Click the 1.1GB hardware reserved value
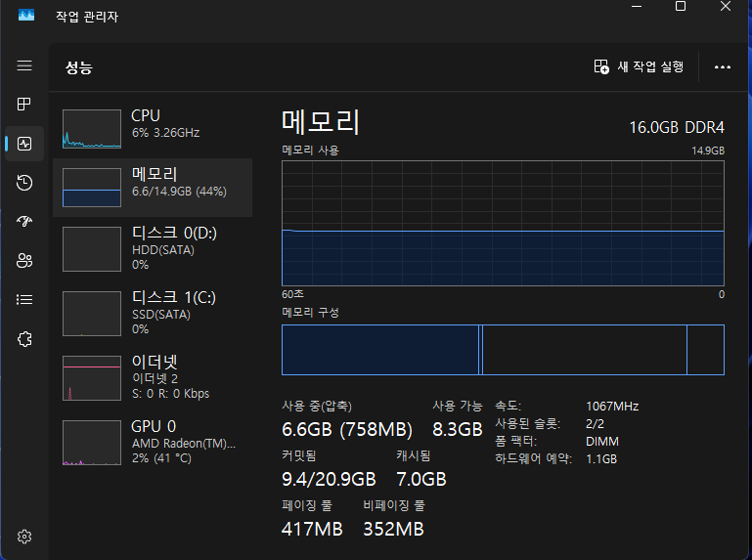This screenshot has height=560, width=752. point(601,459)
